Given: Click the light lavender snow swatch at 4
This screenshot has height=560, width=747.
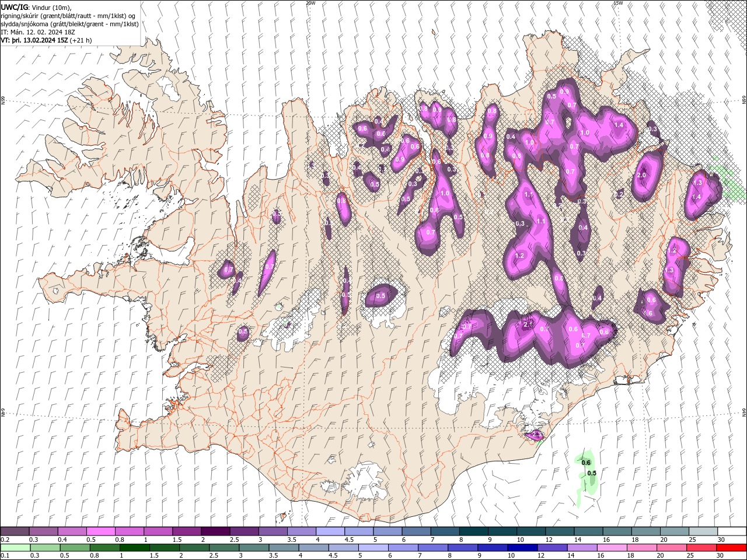Looking at the screenshot, I should (330, 531).
